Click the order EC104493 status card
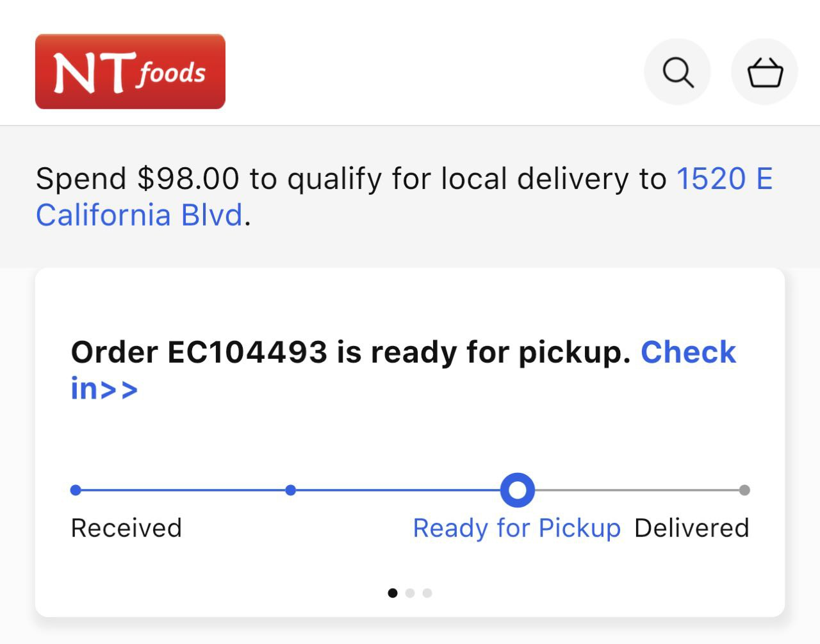The width and height of the screenshot is (820, 644). click(410, 442)
